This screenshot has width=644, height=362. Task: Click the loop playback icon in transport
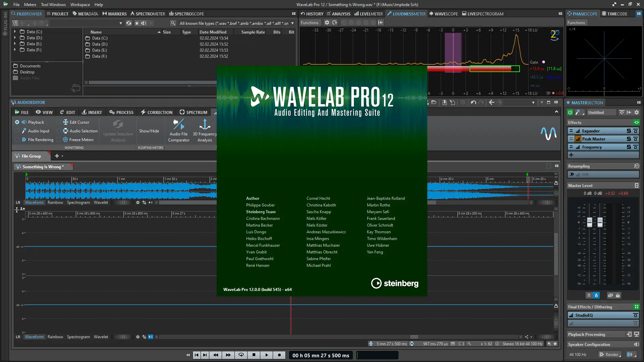tap(241, 355)
